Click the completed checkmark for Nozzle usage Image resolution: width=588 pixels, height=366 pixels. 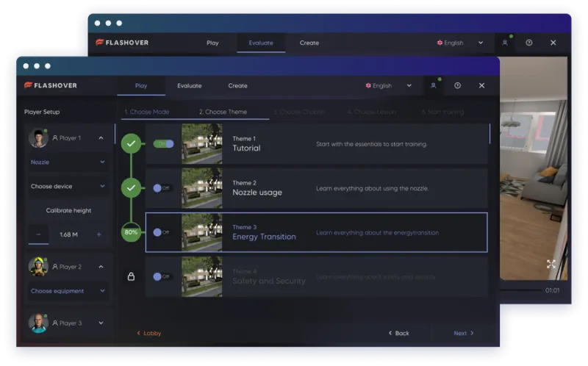(x=131, y=188)
